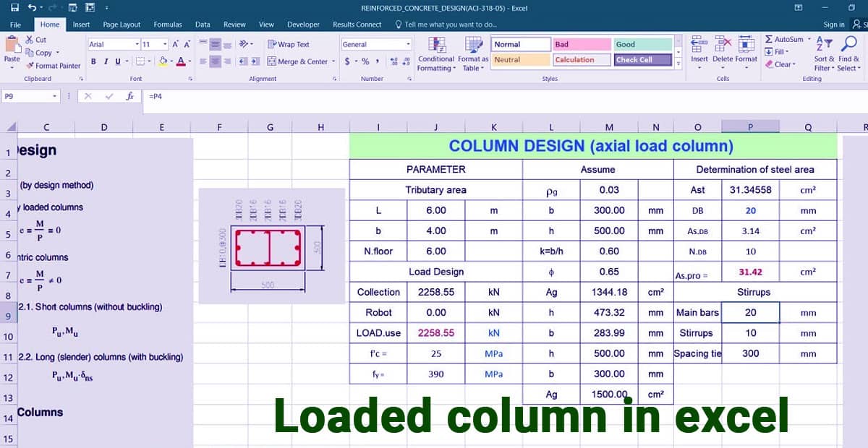Apply the Check Cell style
Viewport: 868px width, 448px height.
642,60
